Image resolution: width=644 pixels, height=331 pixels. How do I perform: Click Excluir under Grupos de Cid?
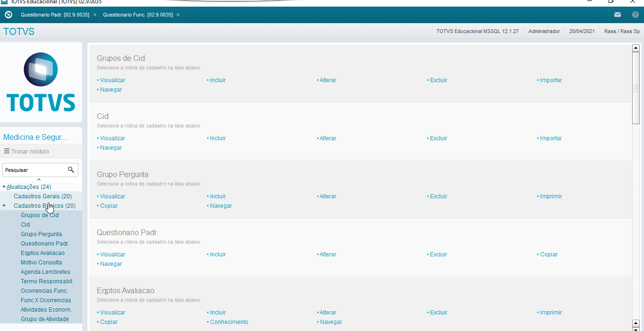tap(438, 80)
